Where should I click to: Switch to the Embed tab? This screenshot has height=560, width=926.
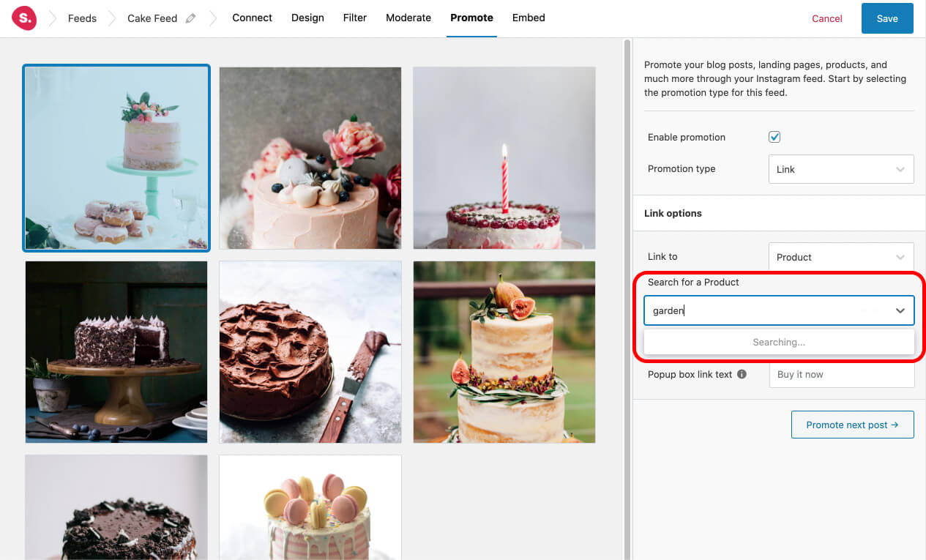(529, 18)
